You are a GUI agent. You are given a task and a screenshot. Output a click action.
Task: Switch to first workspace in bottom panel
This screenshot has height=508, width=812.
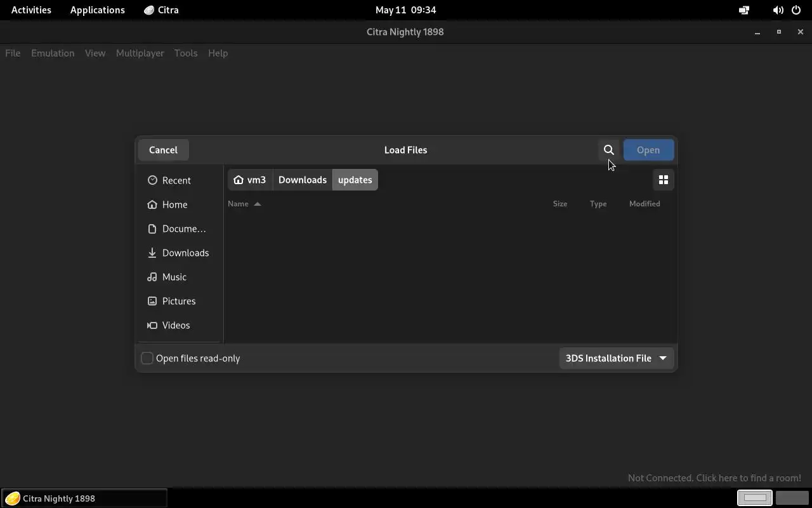tap(754, 498)
